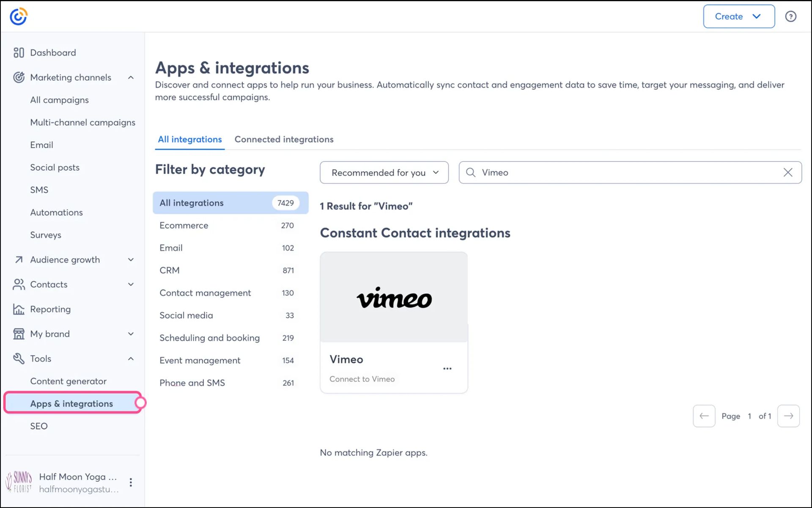This screenshot has width=812, height=508.
Task: Filter by Scheduling and booking category
Action: (x=230, y=337)
